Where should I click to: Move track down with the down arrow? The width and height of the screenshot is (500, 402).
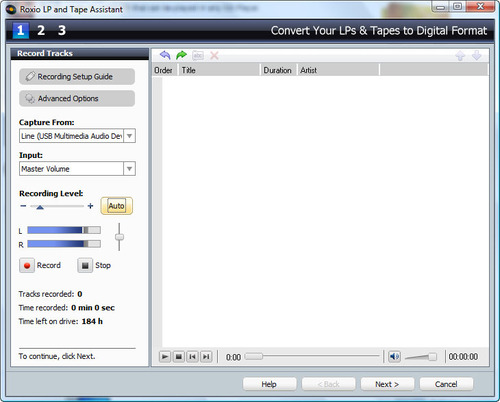(477, 55)
